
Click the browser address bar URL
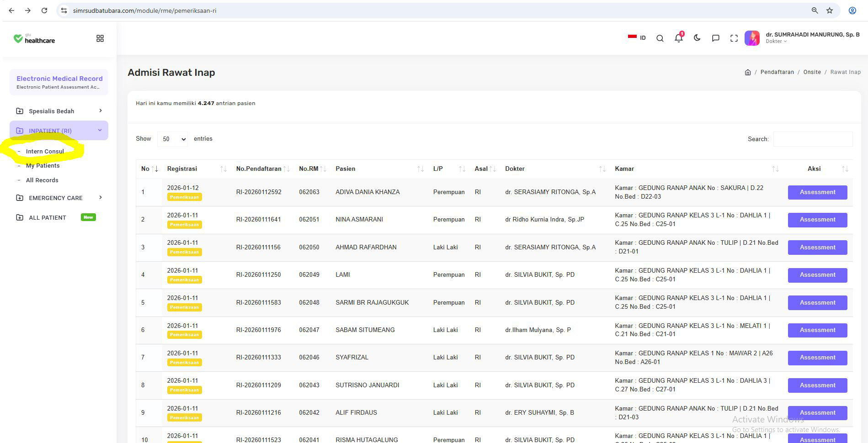(144, 11)
